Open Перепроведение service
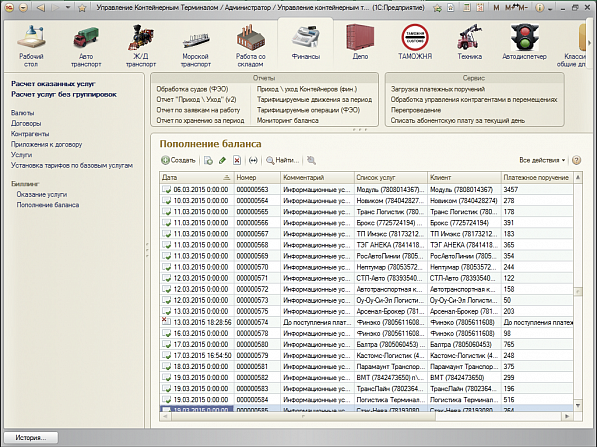Screen dimensions: 597x447 pyautogui.click(x=416, y=110)
